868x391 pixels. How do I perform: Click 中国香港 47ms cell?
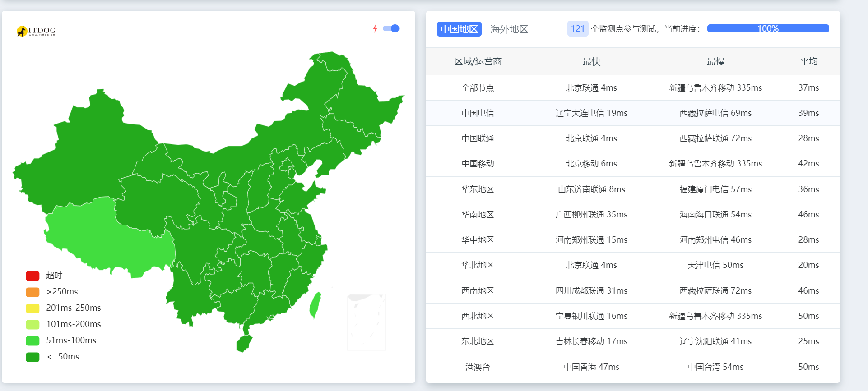tap(591, 367)
